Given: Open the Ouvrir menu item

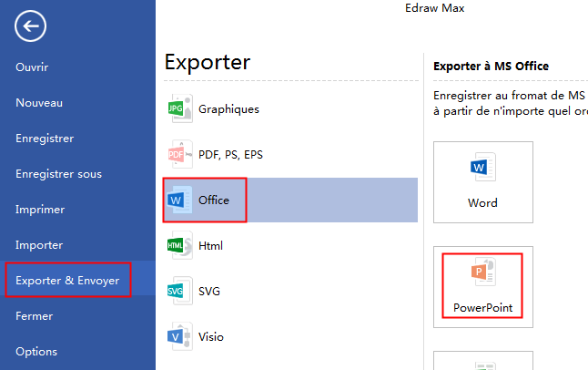Looking at the screenshot, I should click(32, 67).
